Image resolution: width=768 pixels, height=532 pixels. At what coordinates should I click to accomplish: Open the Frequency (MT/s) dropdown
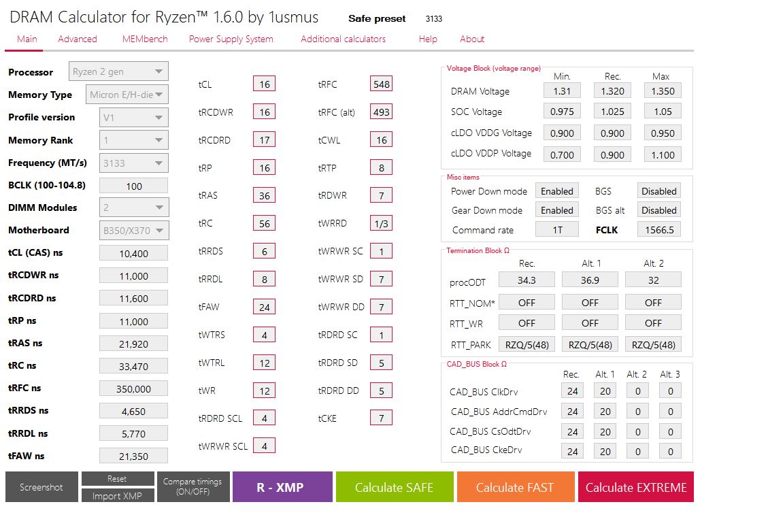[134, 163]
